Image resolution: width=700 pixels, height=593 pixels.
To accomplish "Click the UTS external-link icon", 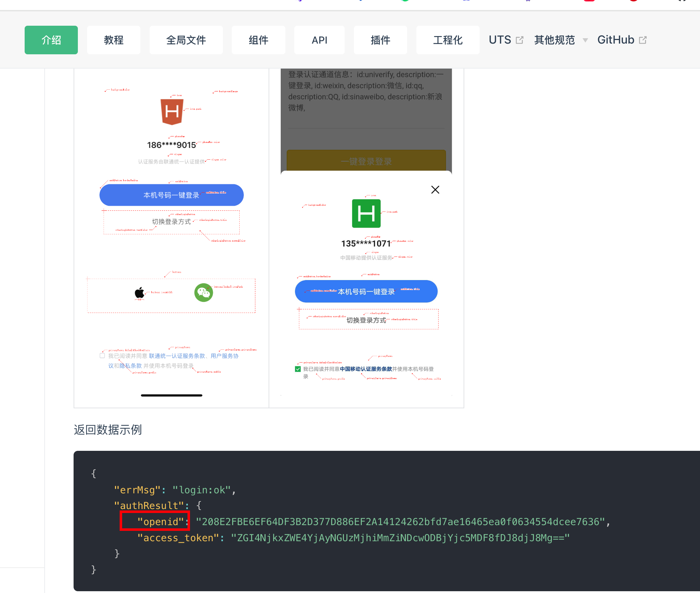I will click(x=520, y=40).
